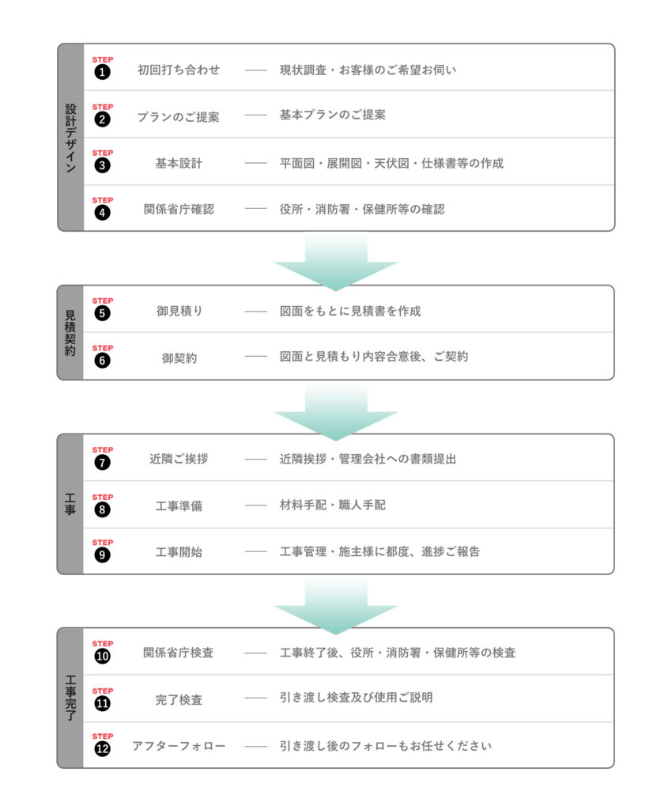Click the STEP 12 number badge
Viewport: 672px width, 810px height.
[102, 748]
